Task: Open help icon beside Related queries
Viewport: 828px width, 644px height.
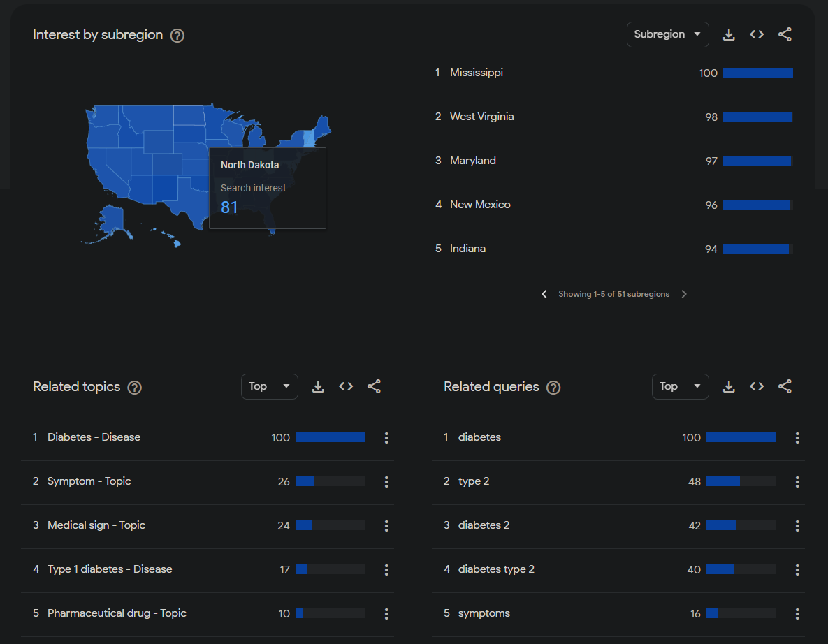Action: 553,388
